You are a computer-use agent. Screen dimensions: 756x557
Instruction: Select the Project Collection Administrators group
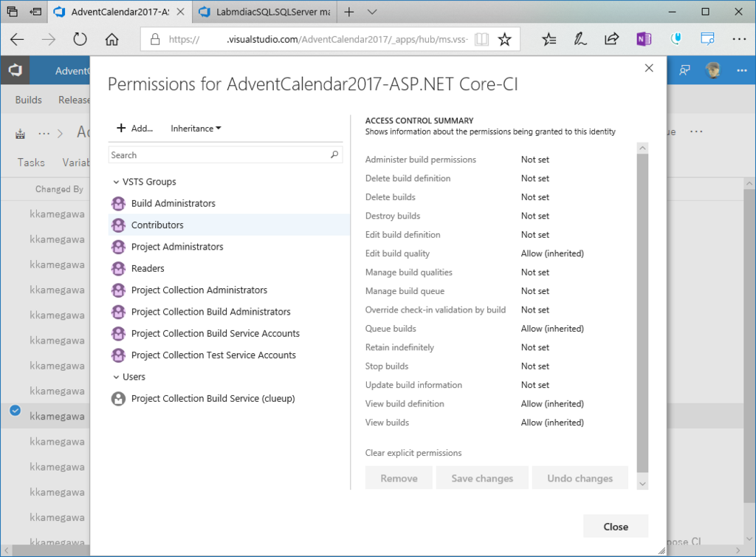229,290
